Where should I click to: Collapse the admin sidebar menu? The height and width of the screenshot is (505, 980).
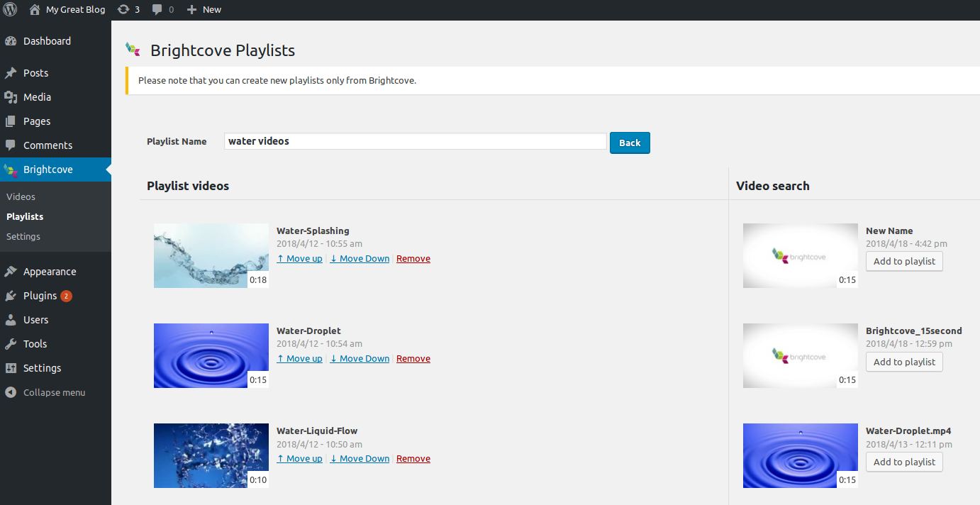54,392
